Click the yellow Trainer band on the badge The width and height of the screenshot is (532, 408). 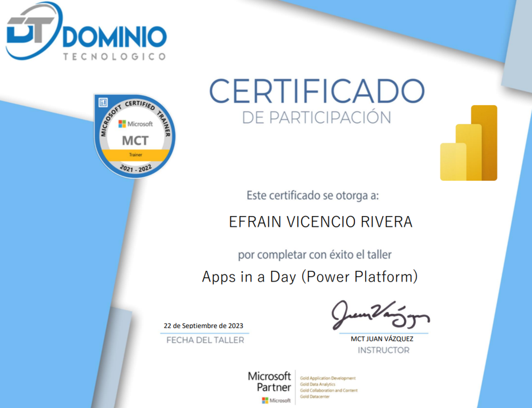pos(135,155)
